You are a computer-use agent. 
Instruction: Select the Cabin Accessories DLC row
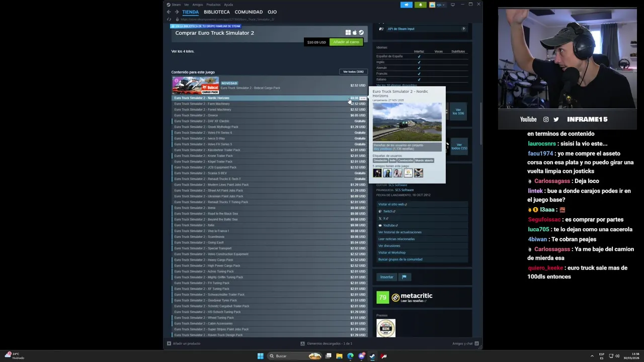269,323
